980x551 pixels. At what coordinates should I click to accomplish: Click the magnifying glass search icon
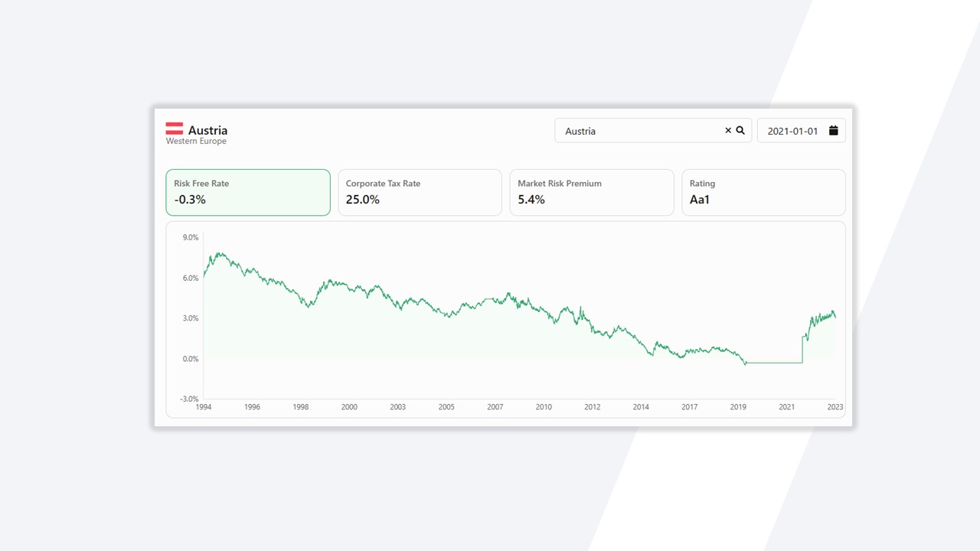(740, 131)
